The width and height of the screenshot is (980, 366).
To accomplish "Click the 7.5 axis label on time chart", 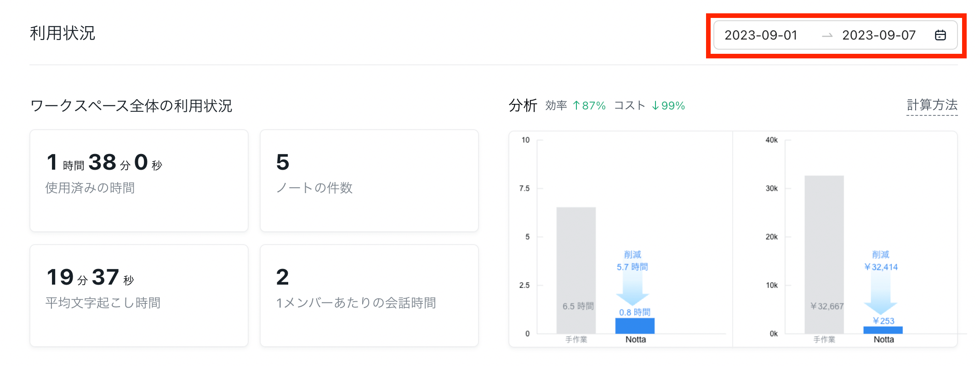I will [524, 189].
